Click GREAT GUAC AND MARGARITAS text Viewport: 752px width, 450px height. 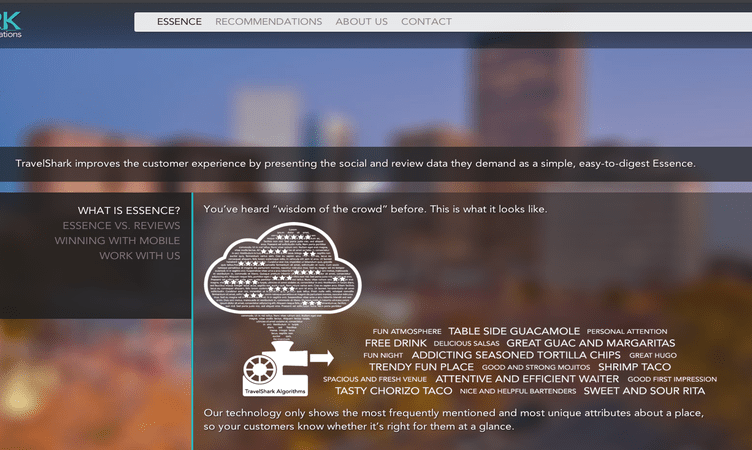591,343
